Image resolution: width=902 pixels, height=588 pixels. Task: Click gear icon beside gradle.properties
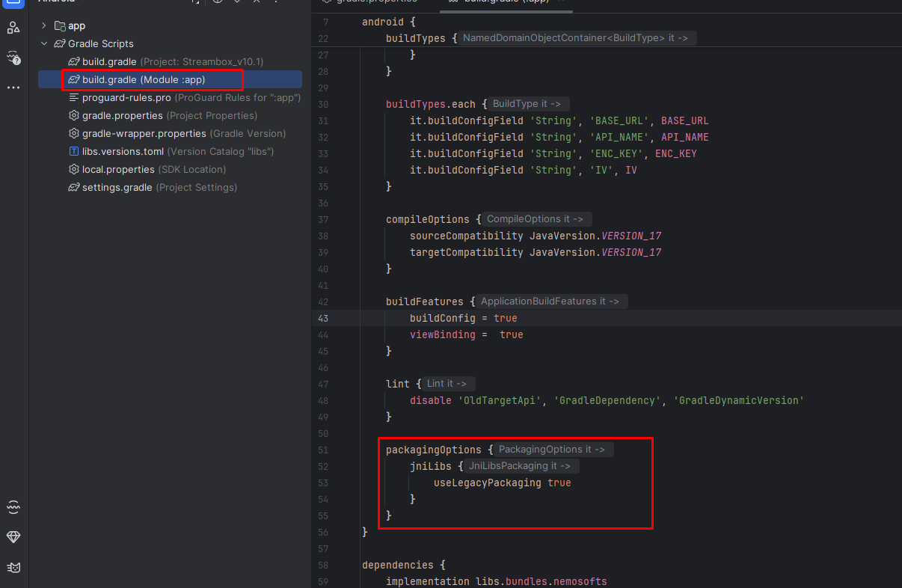tap(74, 115)
